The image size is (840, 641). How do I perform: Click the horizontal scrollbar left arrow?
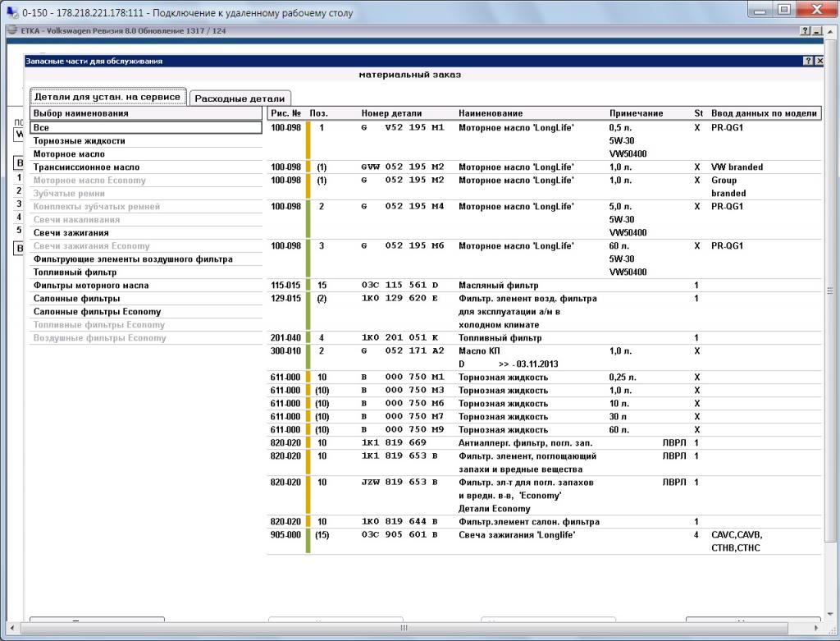point(11,628)
